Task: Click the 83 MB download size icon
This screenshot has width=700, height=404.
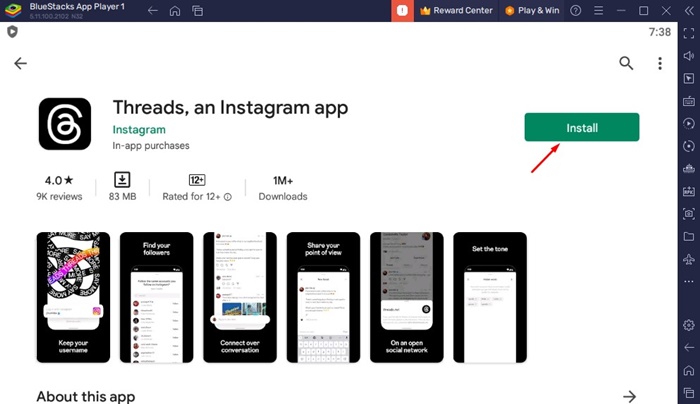Action: point(122,179)
